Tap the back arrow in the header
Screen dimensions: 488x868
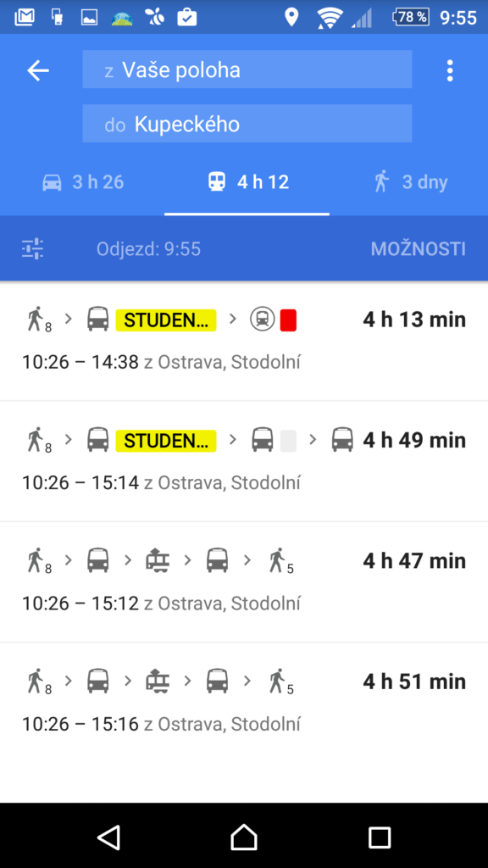point(38,70)
